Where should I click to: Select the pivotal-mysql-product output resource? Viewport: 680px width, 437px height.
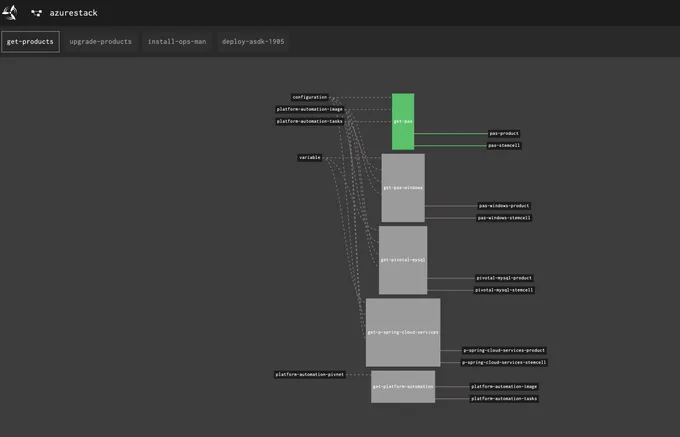tap(504, 278)
